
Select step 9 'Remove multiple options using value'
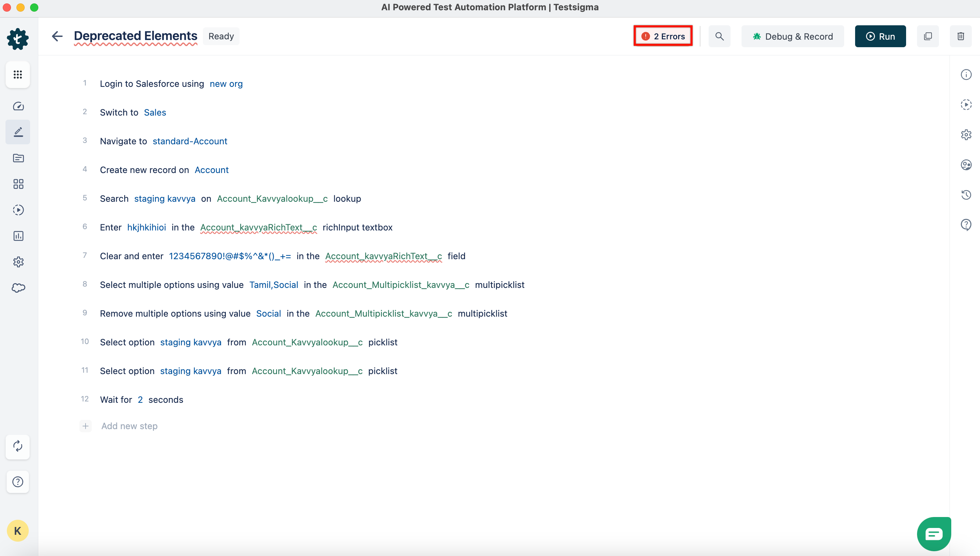(x=176, y=314)
